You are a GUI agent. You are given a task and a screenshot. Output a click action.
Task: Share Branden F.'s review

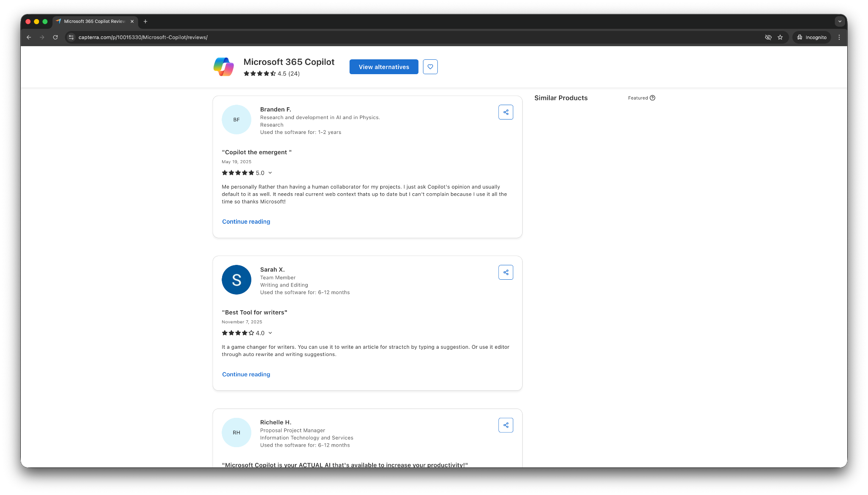(x=506, y=112)
